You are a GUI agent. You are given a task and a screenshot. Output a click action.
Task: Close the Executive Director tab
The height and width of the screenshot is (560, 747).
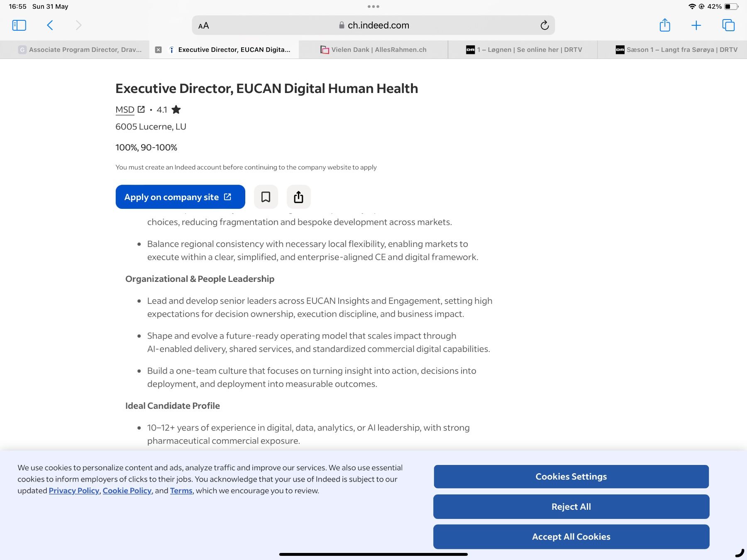[158, 50]
